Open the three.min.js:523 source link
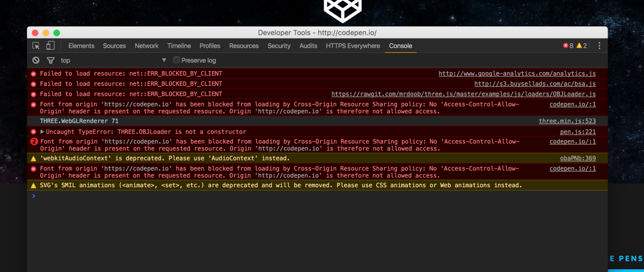 point(567,121)
